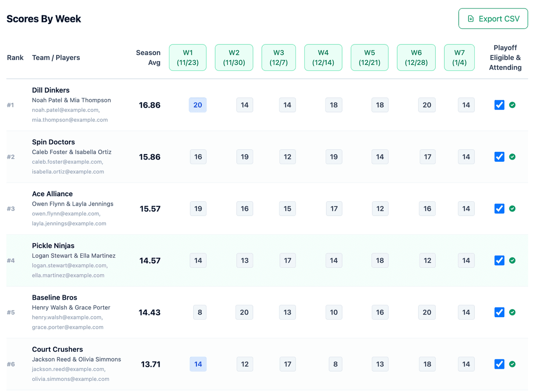
Task: Select the W1 (11/23) week header
Action: click(187, 57)
